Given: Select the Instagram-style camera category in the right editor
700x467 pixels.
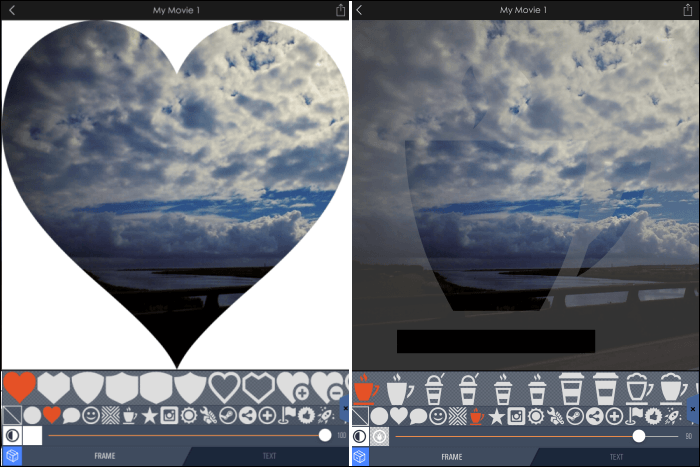Looking at the screenshot, I should pyautogui.click(x=517, y=415).
